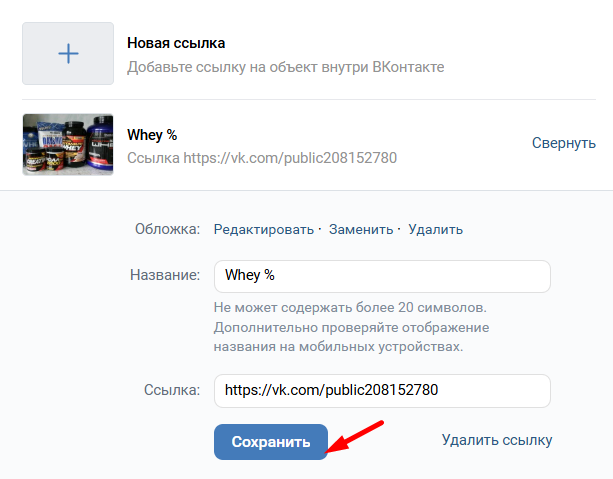
Task: Collapse the entry with "Свернуть"
Action: point(563,143)
